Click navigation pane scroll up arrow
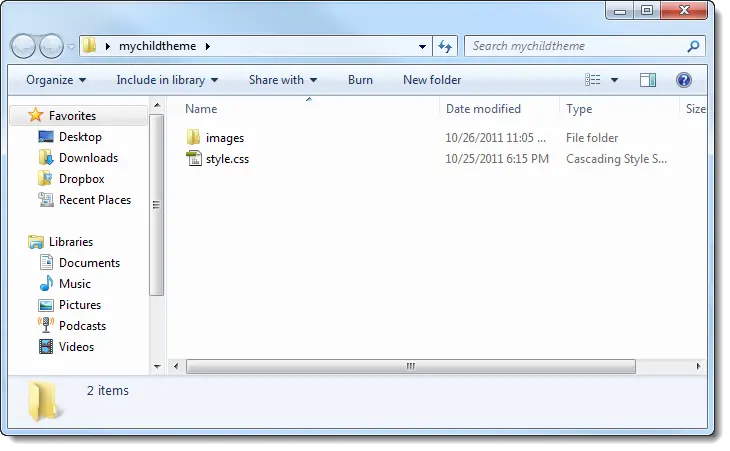The width and height of the screenshot is (730, 451). [x=157, y=106]
